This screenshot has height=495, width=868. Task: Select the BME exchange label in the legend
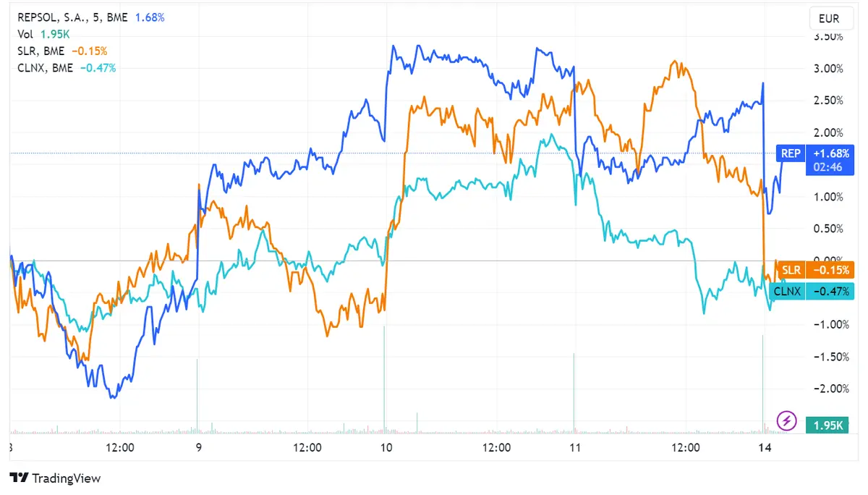point(116,17)
